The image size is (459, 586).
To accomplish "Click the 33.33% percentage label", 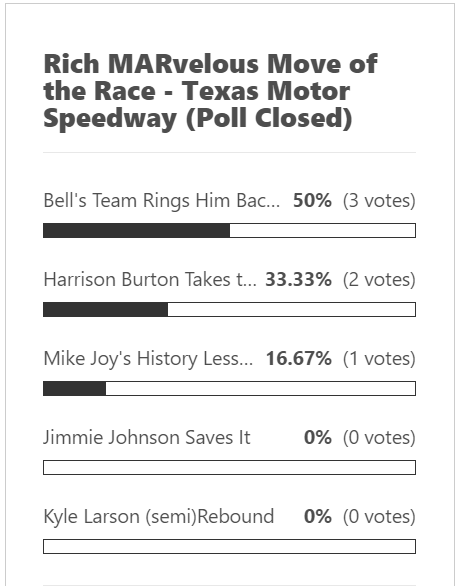I will pos(298,280).
